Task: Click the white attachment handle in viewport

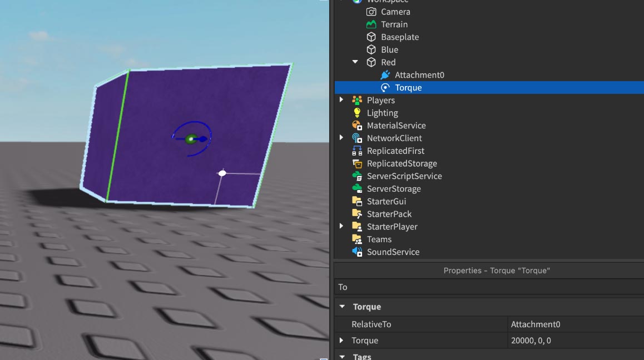Action: 222,173
